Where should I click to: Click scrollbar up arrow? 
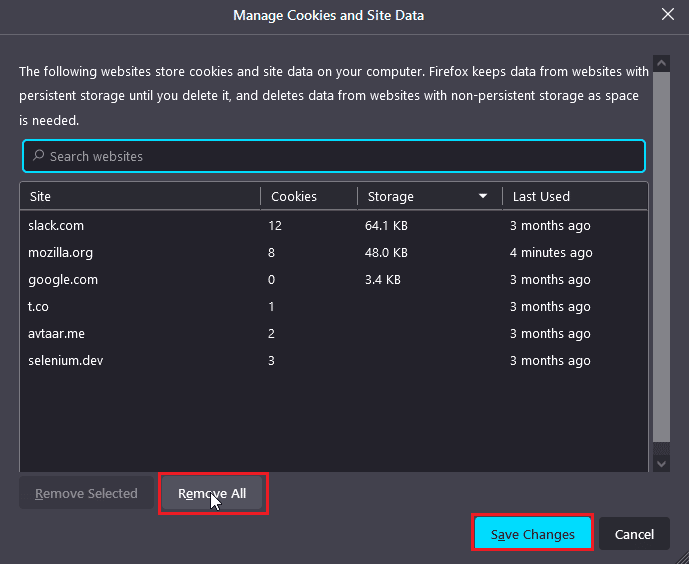[661, 64]
